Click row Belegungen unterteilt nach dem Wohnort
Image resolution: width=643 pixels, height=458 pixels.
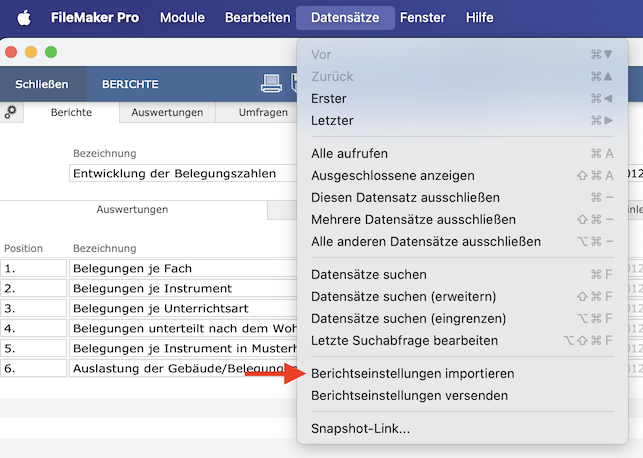pos(183,328)
